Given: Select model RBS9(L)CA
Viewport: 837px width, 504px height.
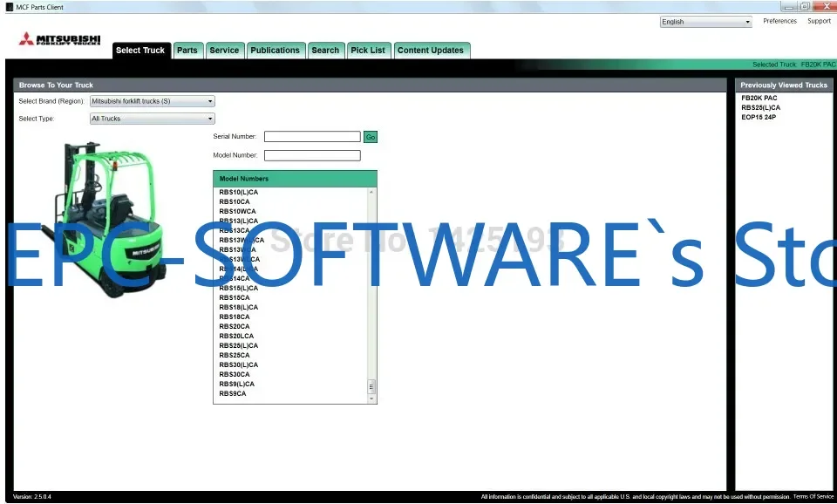Looking at the screenshot, I should [x=236, y=385].
